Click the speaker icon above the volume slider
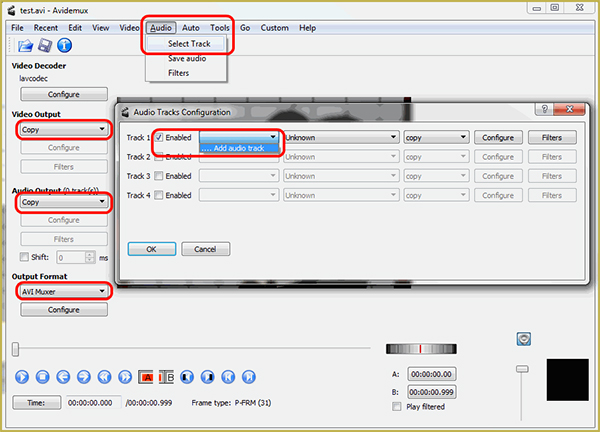This screenshot has width=600, height=432. coord(523,339)
